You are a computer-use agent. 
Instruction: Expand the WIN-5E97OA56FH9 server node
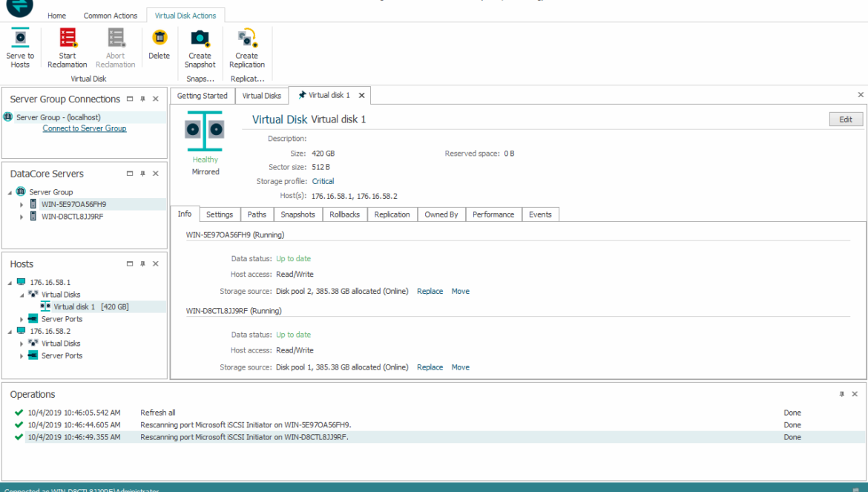[22, 205]
